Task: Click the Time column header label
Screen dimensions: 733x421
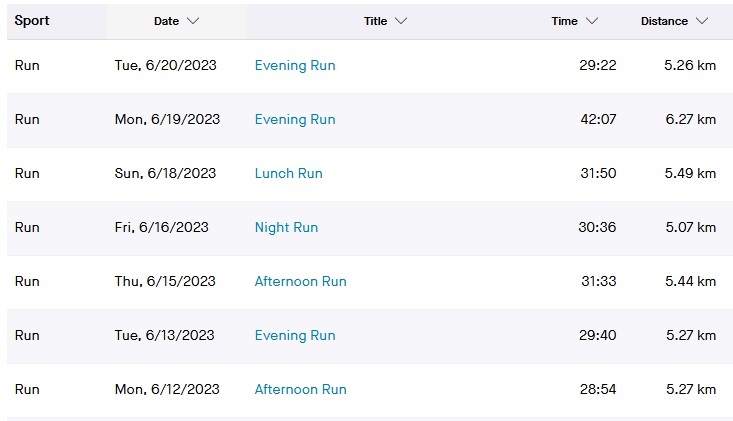Action: [x=564, y=21]
